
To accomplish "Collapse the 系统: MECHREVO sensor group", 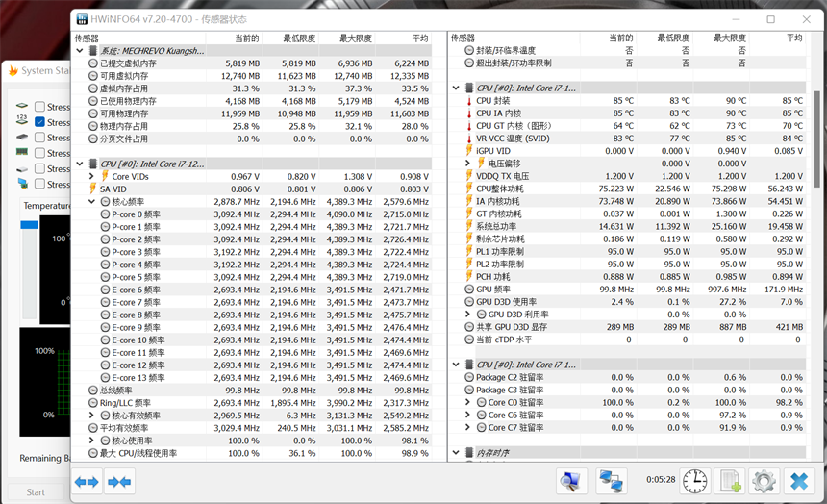I will click(x=80, y=51).
